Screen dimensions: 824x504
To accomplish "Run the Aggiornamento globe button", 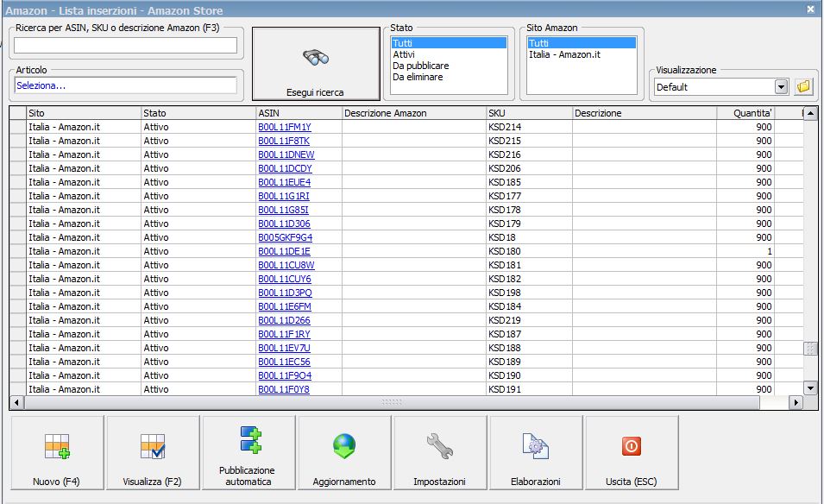I will (344, 452).
